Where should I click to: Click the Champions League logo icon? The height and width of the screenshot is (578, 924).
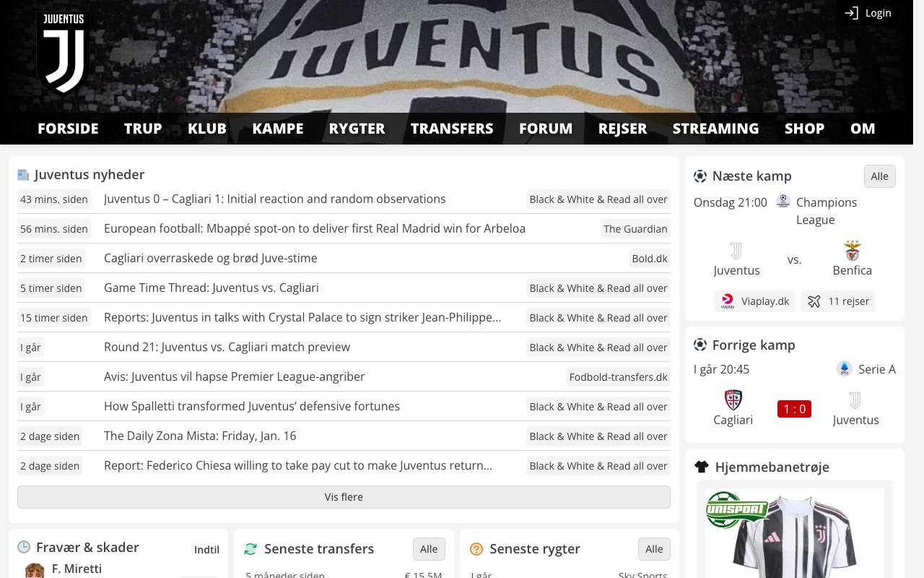click(x=783, y=202)
